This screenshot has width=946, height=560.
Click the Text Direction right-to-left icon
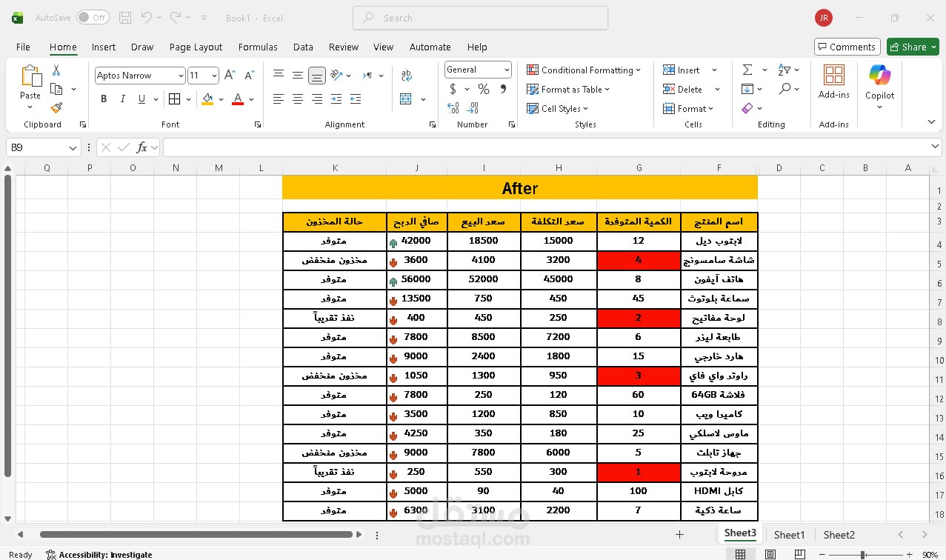(367, 76)
